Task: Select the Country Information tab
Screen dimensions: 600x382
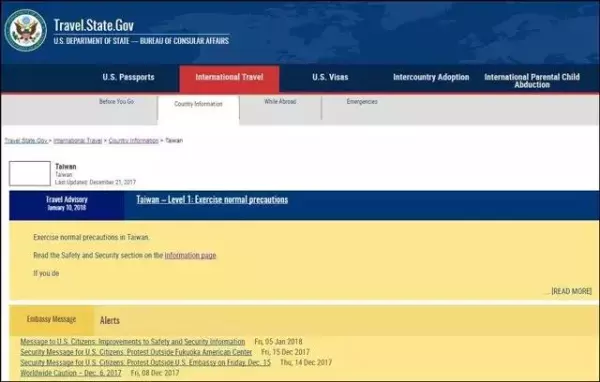Action: coord(198,104)
